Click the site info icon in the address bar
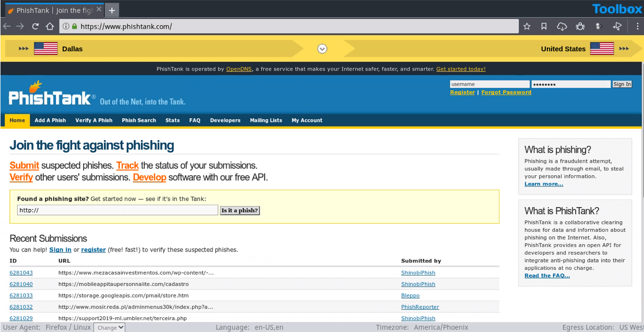The height and width of the screenshot is (332, 644). pyautogui.click(x=66, y=26)
